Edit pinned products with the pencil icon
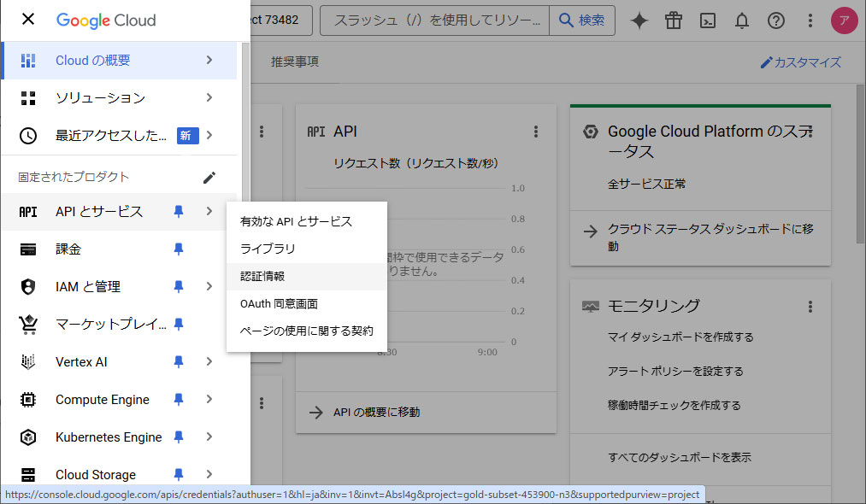The image size is (866, 504). (x=209, y=178)
